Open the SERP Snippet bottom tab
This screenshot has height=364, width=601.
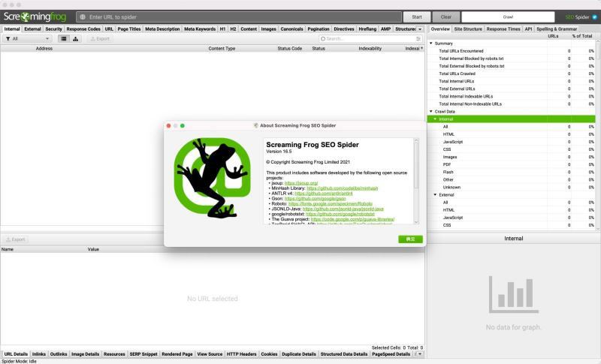(143, 354)
